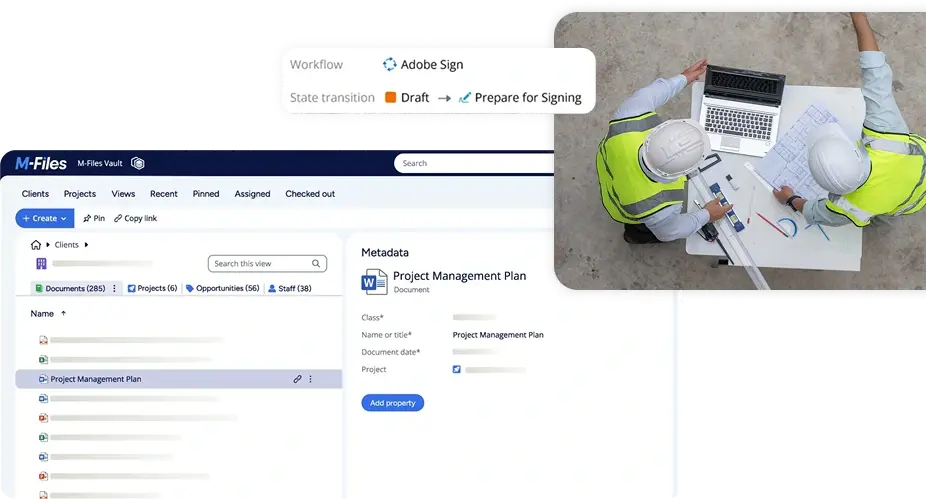Expand the Create dropdown button
Image resolution: width=926 pixels, height=499 pixels.
(x=45, y=218)
